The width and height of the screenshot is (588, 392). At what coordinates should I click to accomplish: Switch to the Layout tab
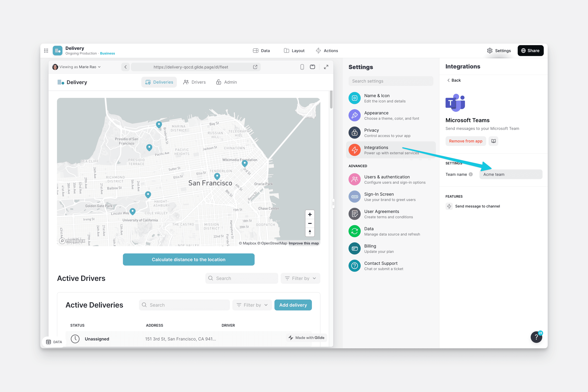pos(294,51)
